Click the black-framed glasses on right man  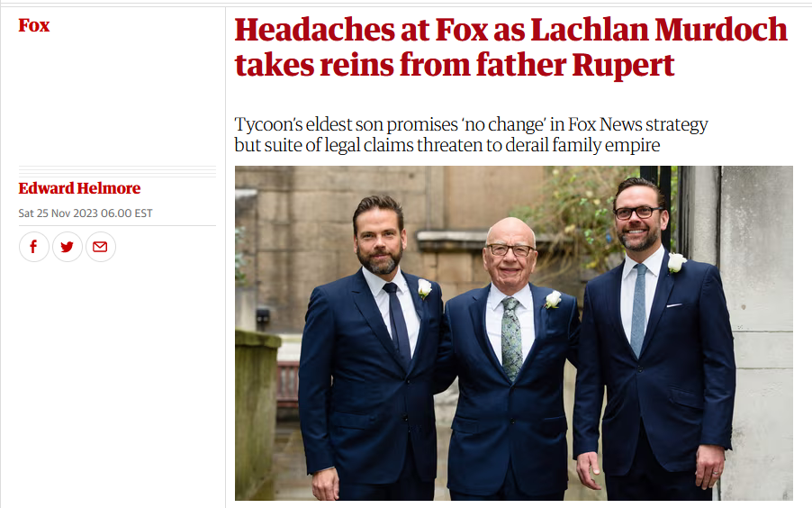tap(637, 212)
